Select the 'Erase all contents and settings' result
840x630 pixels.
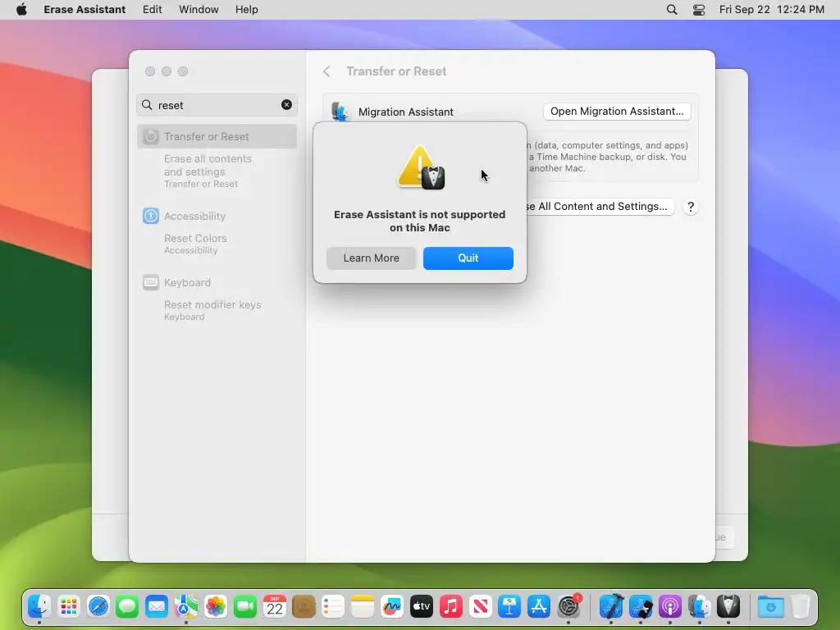[208, 171]
